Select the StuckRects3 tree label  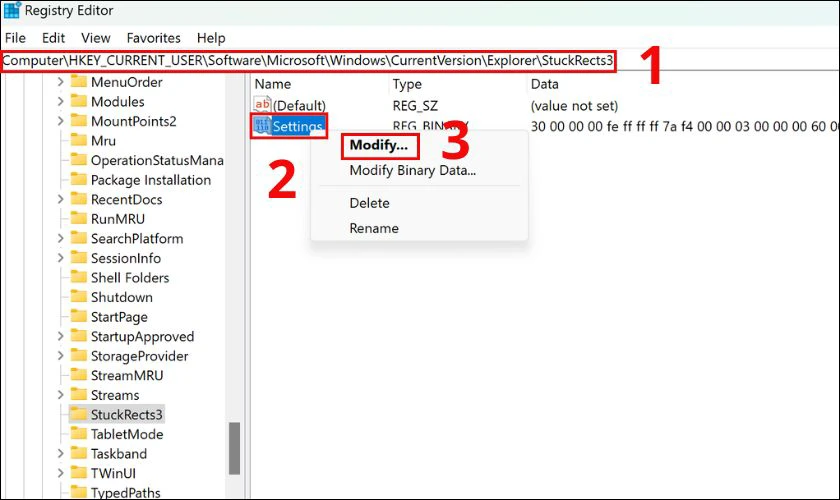(126, 414)
